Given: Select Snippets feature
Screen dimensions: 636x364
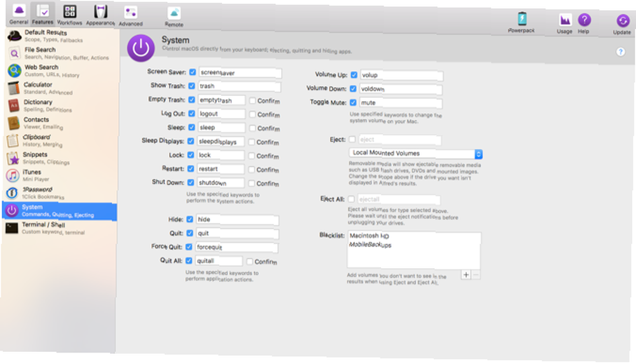Looking at the screenshot, I should pos(61,158).
